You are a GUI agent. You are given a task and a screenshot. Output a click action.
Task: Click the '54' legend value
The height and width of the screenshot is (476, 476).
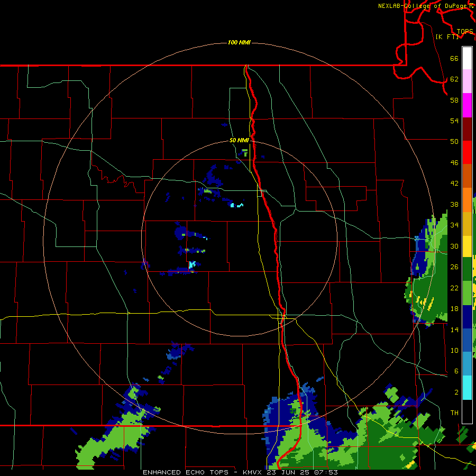pos(454,121)
